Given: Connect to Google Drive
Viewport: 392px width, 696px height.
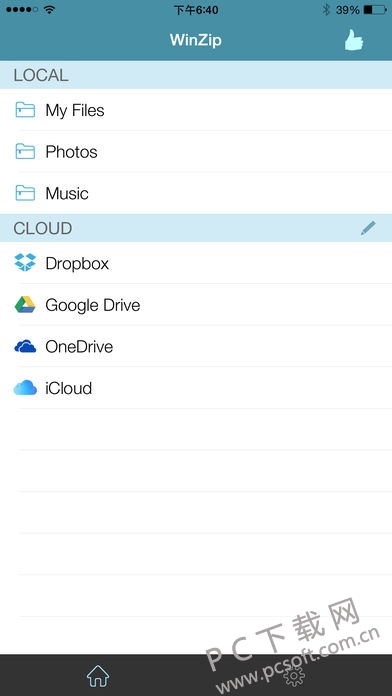Looking at the screenshot, I should click(x=196, y=304).
